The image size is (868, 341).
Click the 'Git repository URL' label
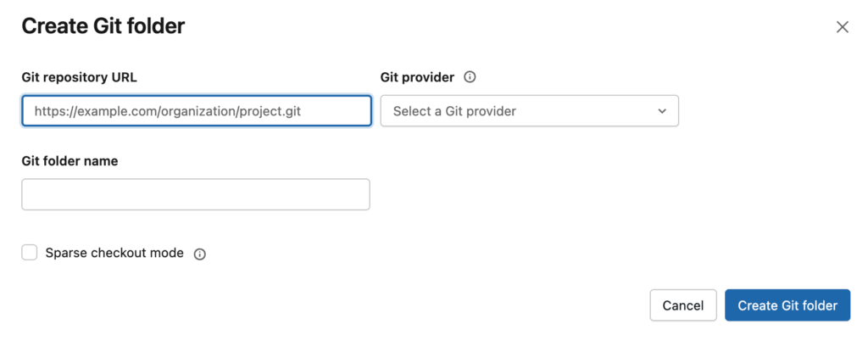pyautogui.click(x=79, y=77)
